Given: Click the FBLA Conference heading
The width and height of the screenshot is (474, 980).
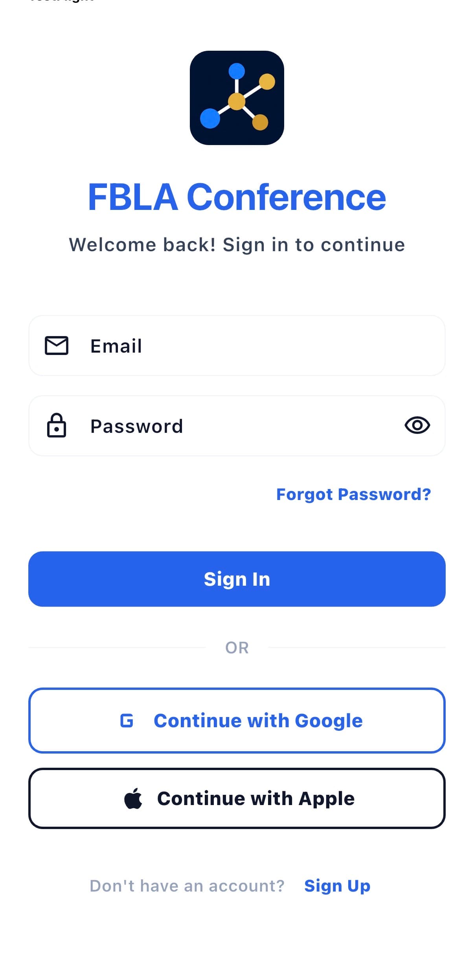Looking at the screenshot, I should pyautogui.click(x=237, y=197).
